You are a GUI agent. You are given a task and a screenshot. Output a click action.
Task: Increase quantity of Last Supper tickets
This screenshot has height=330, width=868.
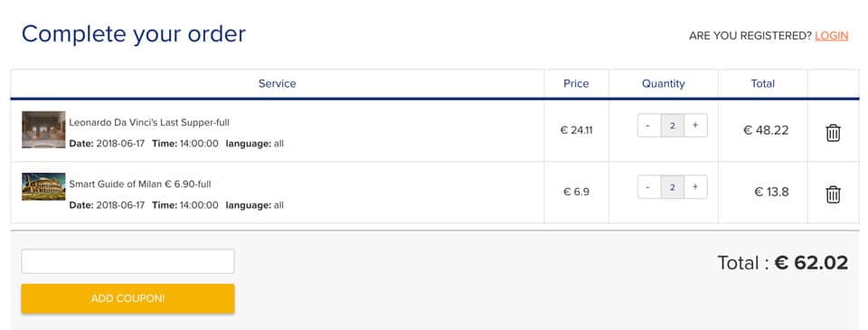[x=695, y=125]
